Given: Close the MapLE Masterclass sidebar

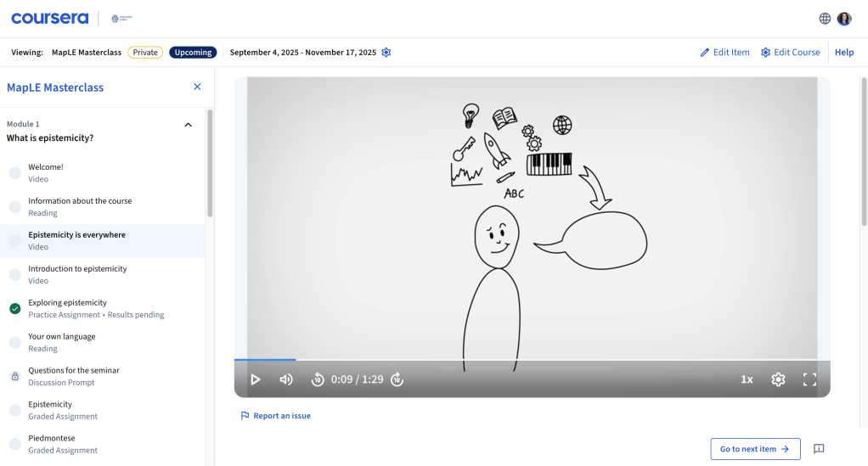Looking at the screenshot, I should [197, 87].
